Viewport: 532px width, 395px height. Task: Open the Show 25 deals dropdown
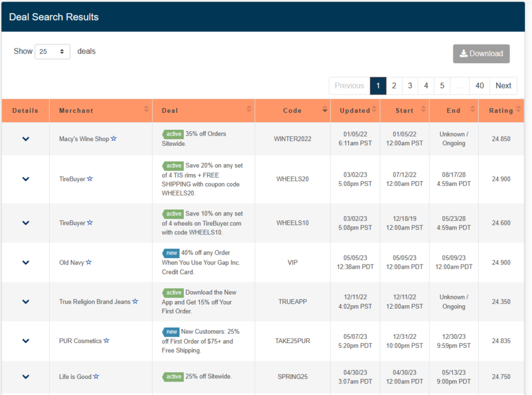(52, 51)
